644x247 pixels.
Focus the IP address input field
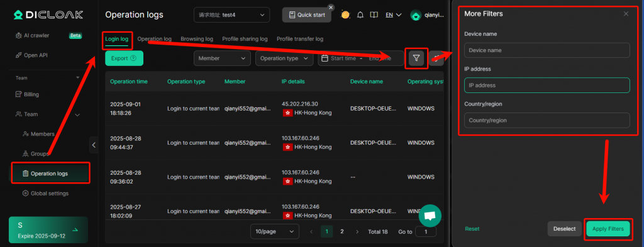click(x=547, y=85)
